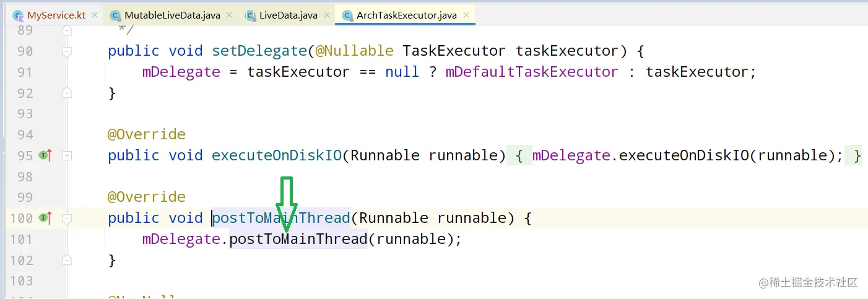Switch to the MyService.kt tab
868x299 pixels.
click(53, 15)
